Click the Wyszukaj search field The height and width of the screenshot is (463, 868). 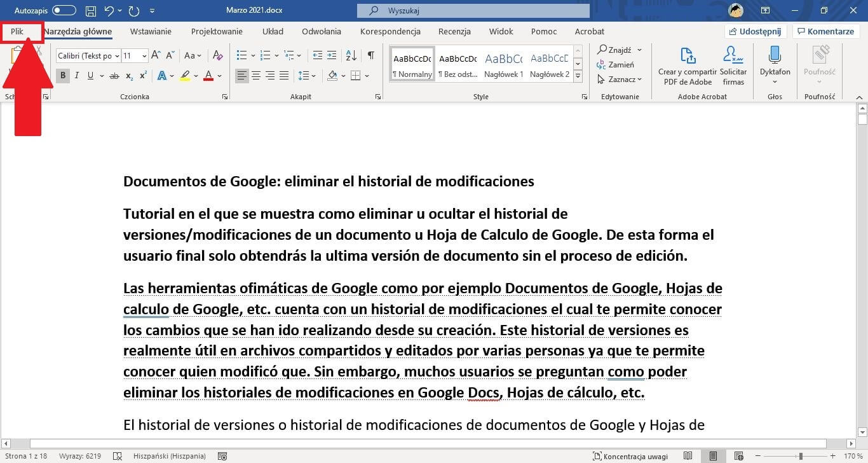(473, 11)
